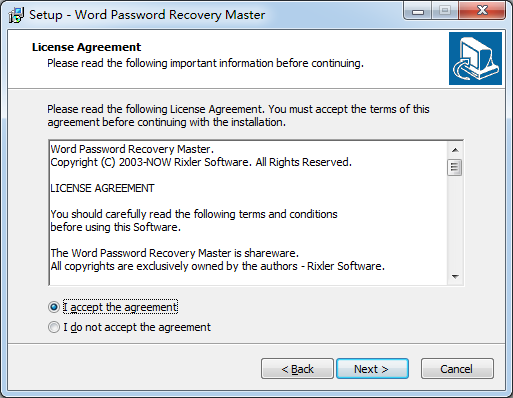Click the 'I accept the agreement' label text
The image size is (513, 398).
pyautogui.click(x=120, y=307)
